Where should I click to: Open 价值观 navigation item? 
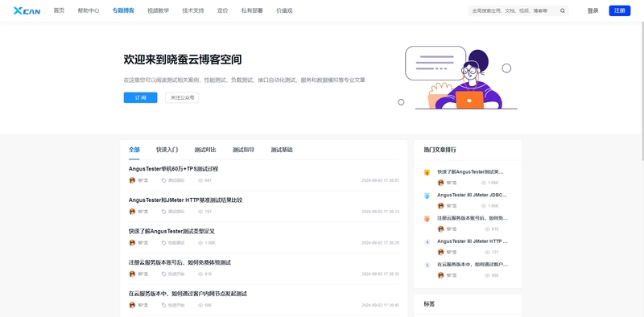(284, 10)
